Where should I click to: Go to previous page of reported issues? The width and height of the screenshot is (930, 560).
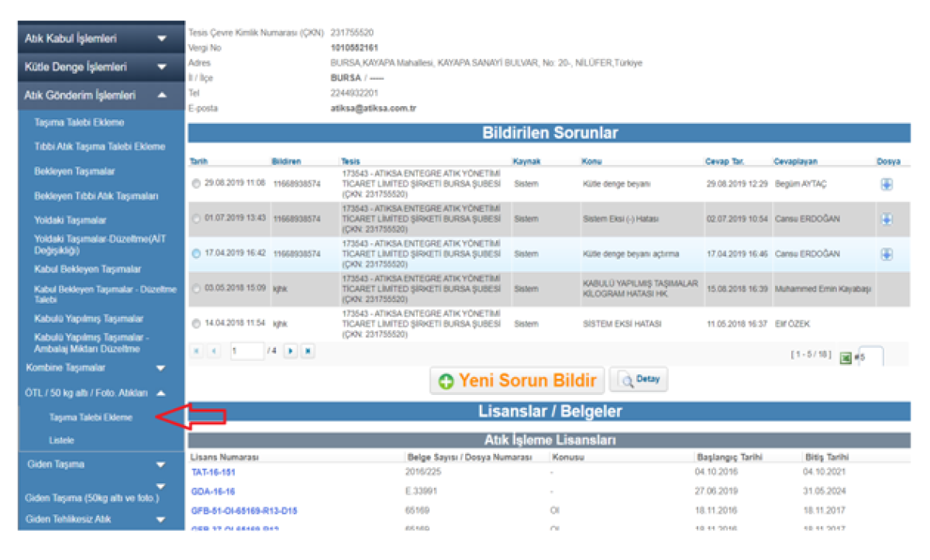point(213,352)
